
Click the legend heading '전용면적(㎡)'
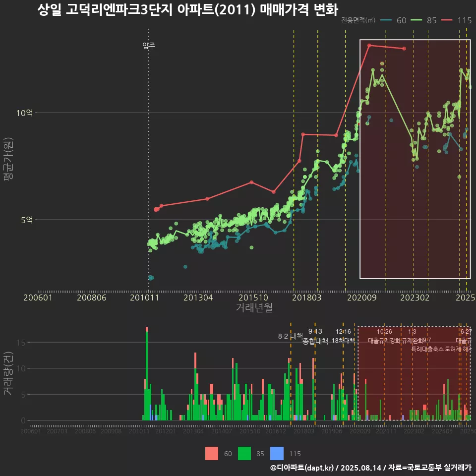(358, 20)
